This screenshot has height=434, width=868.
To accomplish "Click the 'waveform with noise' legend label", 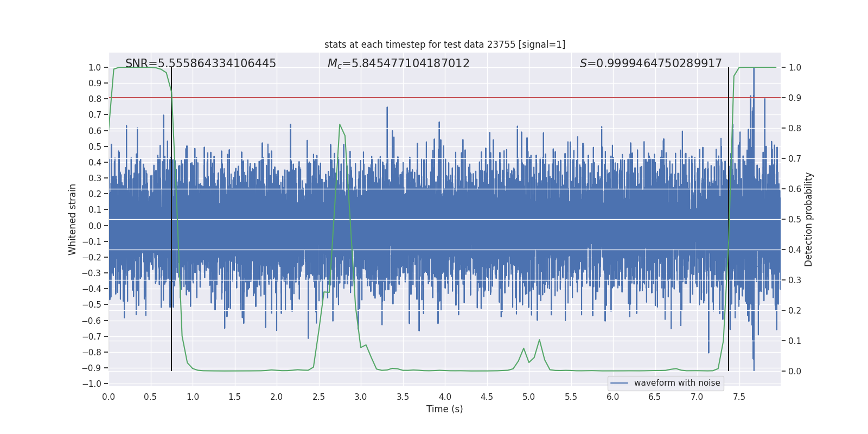I will [x=676, y=383].
